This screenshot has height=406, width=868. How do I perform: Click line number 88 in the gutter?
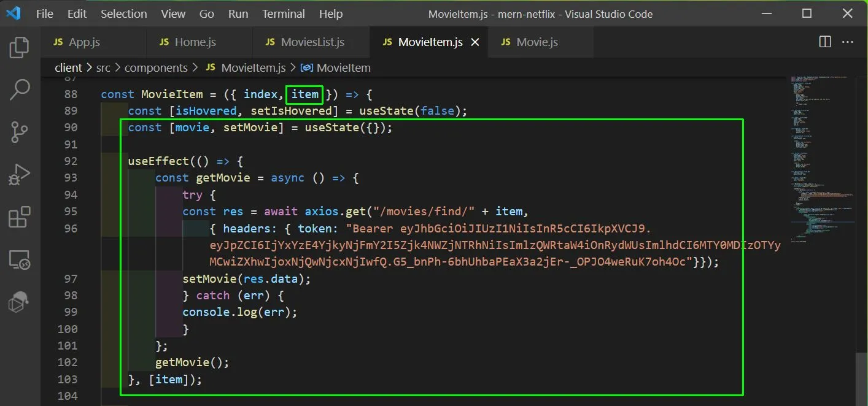(x=71, y=94)
